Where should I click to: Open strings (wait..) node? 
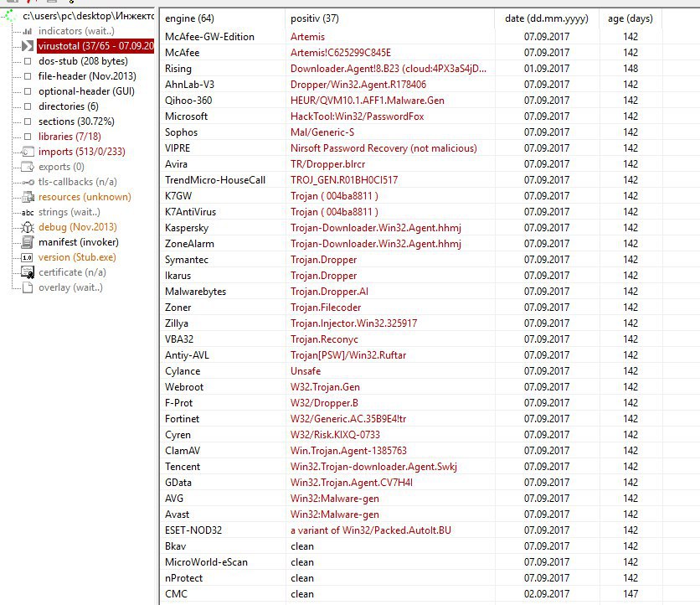[69, 212]
